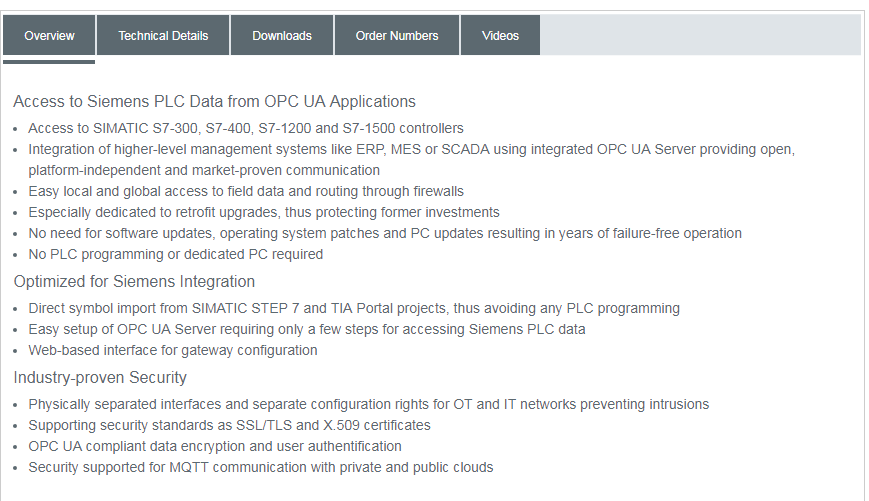Click the SIMATIC S7-300 controllers bullet
Image resolution: width=869 pixels, height=501 pixels.
click(x=246, y=128)
